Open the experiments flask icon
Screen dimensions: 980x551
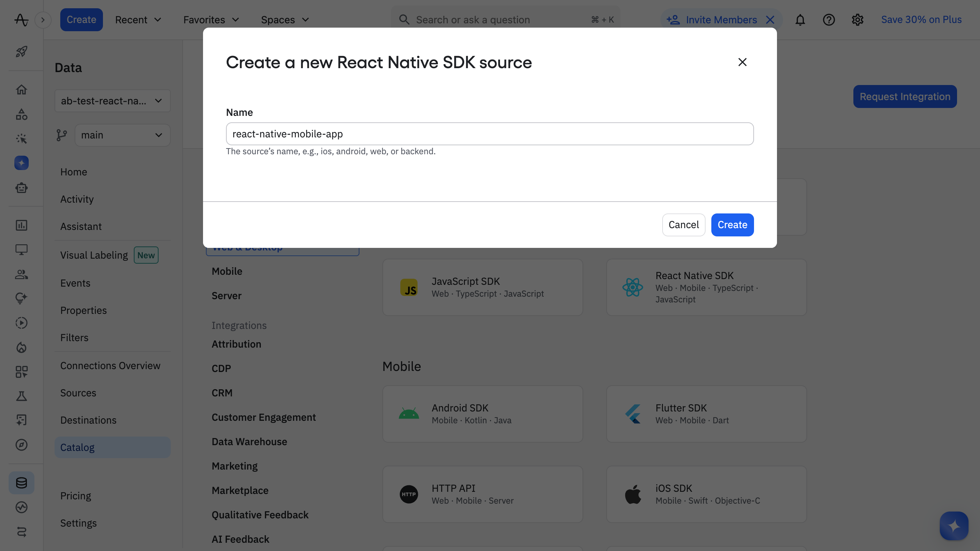point(22,396)
